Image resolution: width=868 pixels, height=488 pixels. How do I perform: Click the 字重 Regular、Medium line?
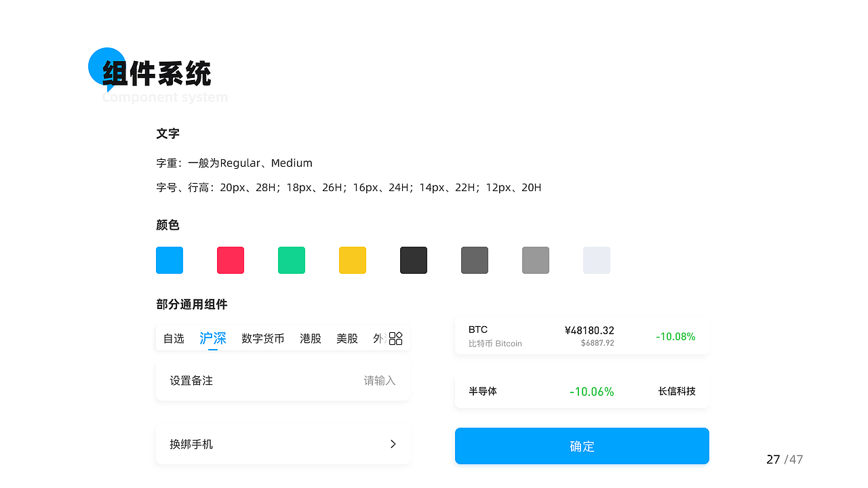[x=234, y=163]
